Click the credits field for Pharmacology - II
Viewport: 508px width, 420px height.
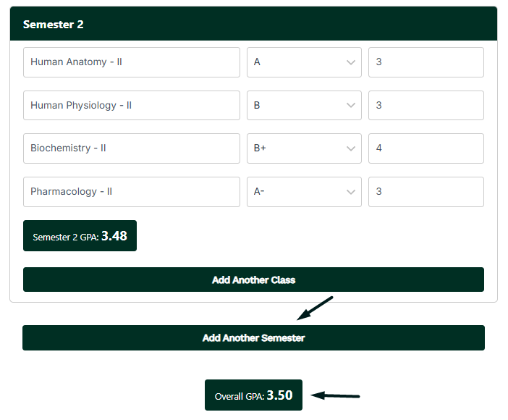[426, 192]
